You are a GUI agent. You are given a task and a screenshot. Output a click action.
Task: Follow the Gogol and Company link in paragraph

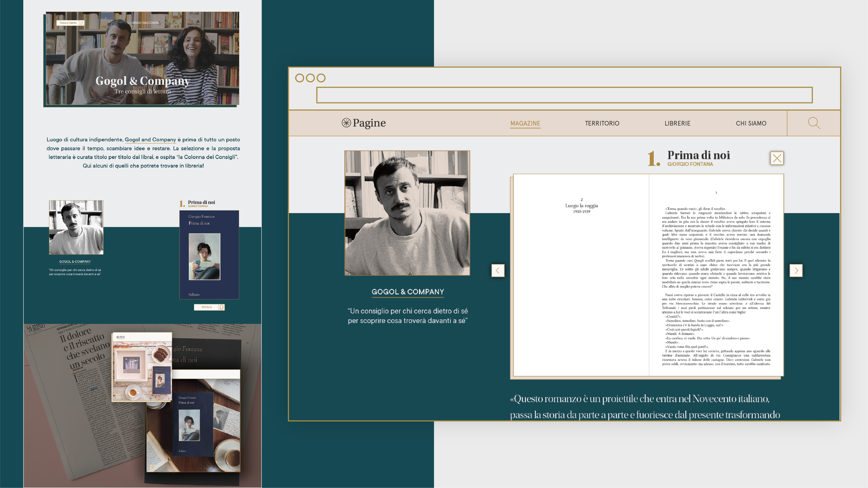tap(150, 140)
